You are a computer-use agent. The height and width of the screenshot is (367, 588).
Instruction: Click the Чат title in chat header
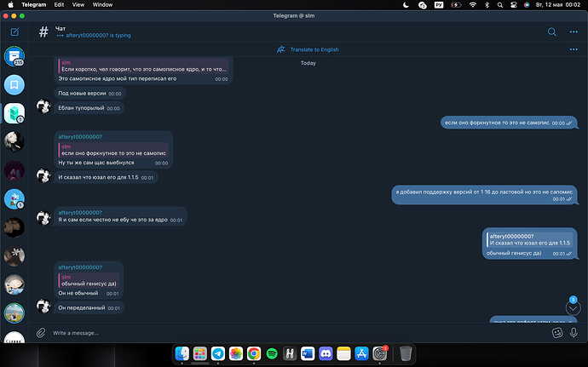(x=61, y=28)
